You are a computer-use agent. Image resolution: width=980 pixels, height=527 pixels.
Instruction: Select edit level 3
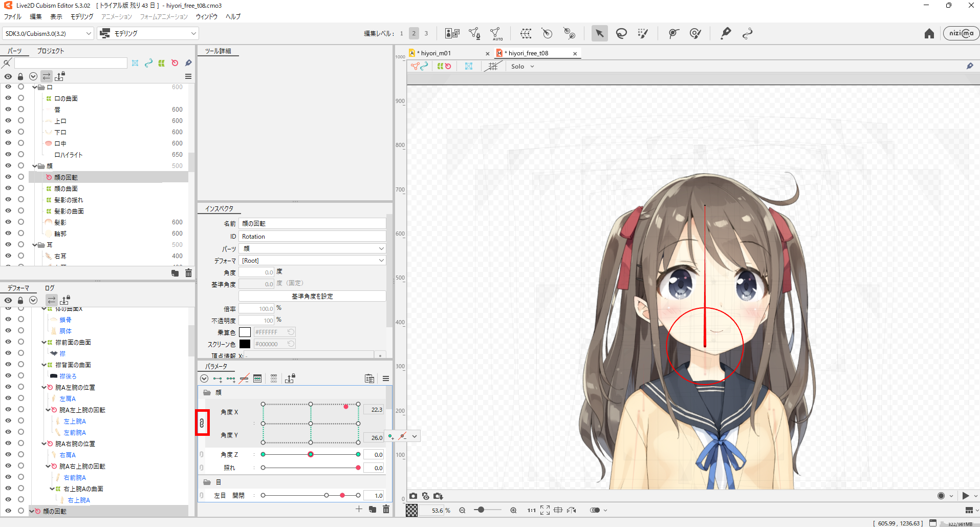pyautogui.click(x=426, y=33)
